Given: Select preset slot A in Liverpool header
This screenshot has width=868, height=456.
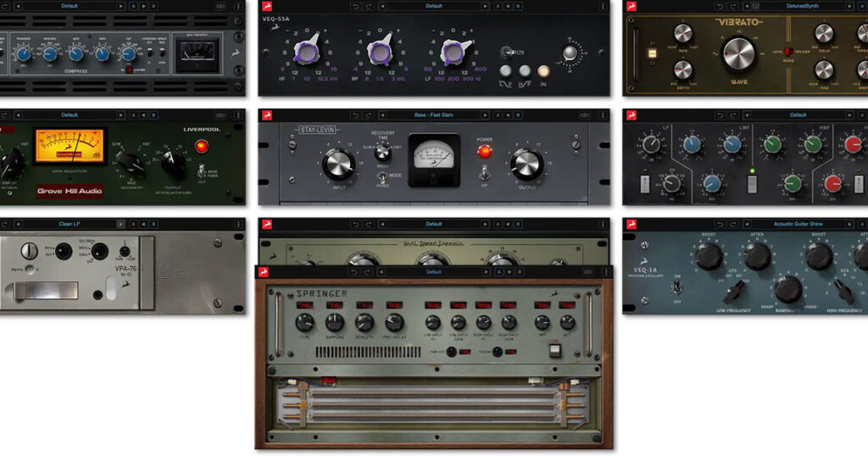Looking at the screenshot, I should tap(133, 115).
